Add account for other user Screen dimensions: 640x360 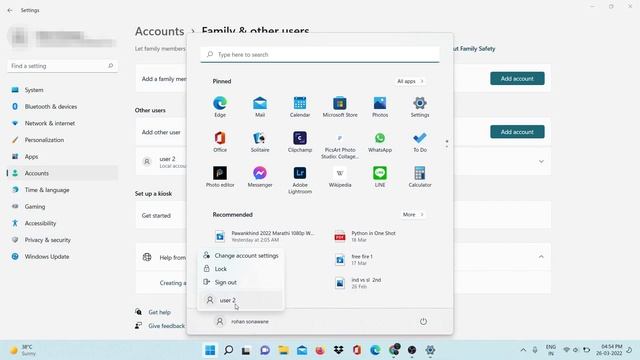click(x=517, y=132)
